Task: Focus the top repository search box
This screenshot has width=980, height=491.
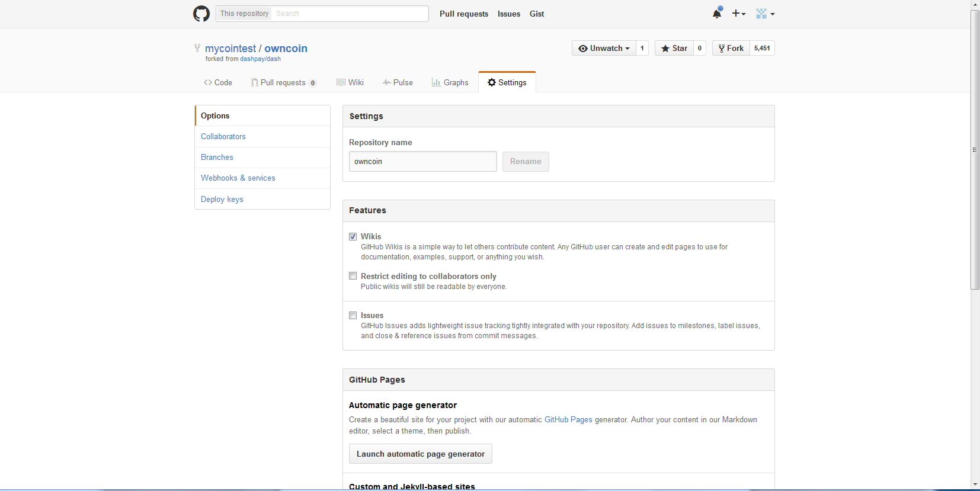Action: 350,14
